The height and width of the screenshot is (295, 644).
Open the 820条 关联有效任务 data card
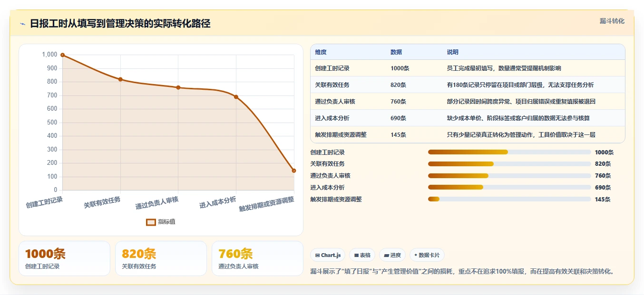coord(161,258)
